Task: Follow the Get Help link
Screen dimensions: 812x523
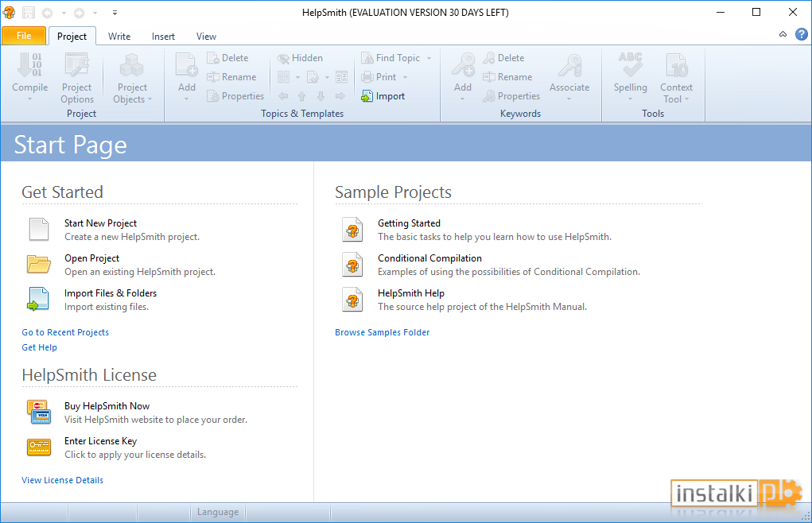Action: click(x=39, y=347)
